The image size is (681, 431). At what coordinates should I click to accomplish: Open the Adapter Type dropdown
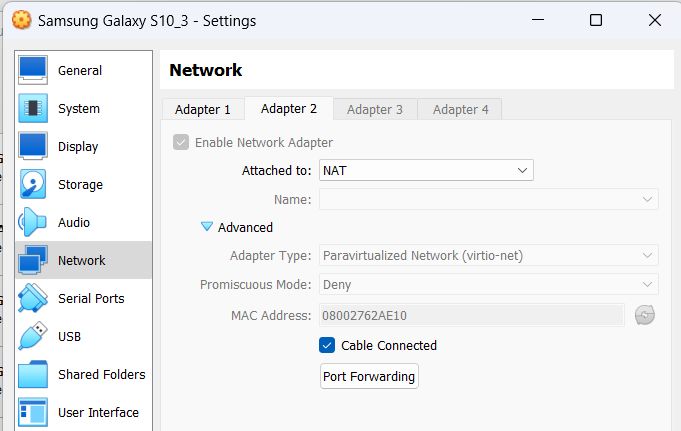[489, 256]
